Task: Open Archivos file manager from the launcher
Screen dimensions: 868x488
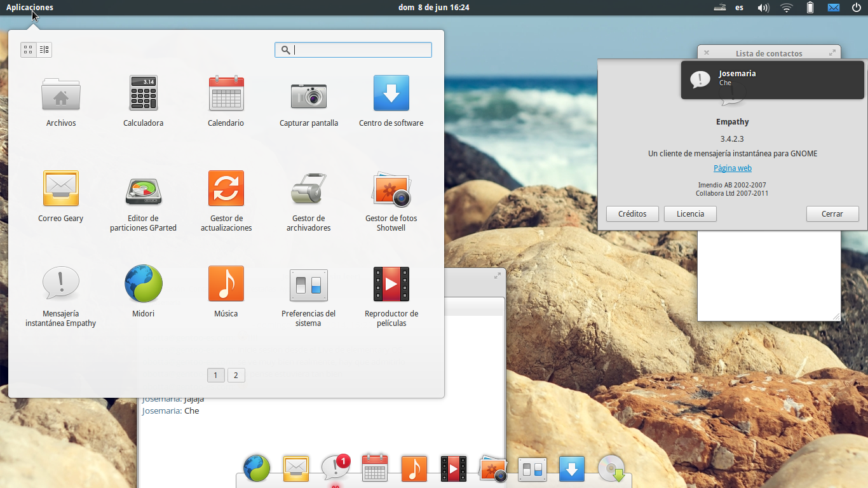Action: tap(61, 102)
